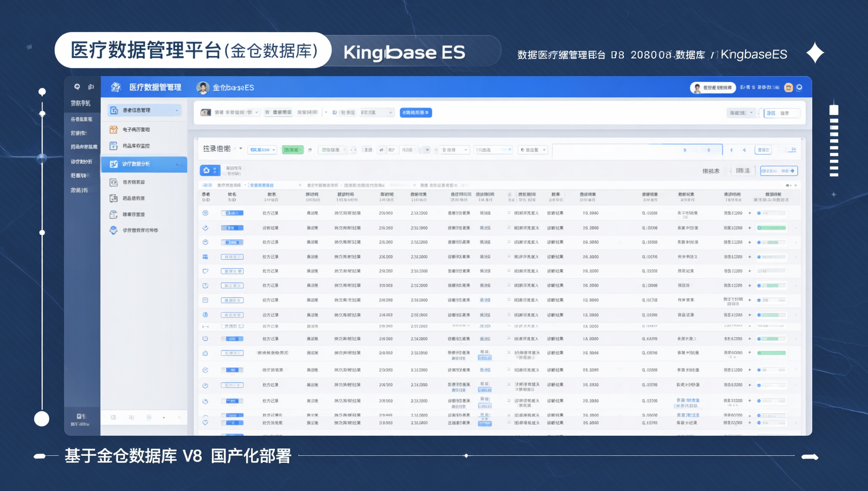Select the 诊疗数据分析 panel icon
This screenshot has width=868, height=491.
pyautogui.click(x=114, y=164)
